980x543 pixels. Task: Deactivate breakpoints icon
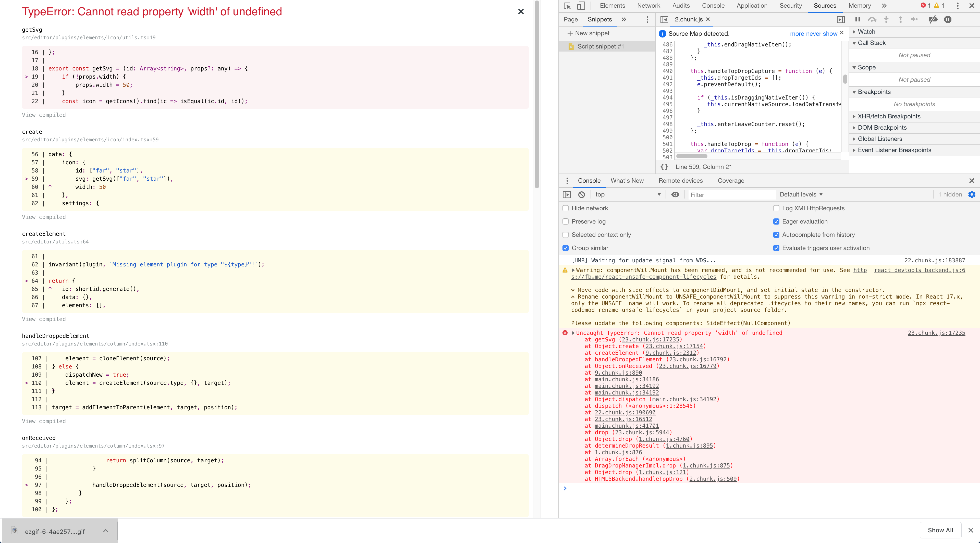(933, 19)
